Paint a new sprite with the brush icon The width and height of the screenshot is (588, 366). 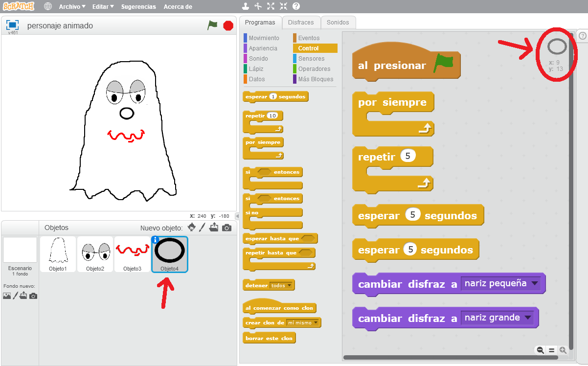coord(202,228)
